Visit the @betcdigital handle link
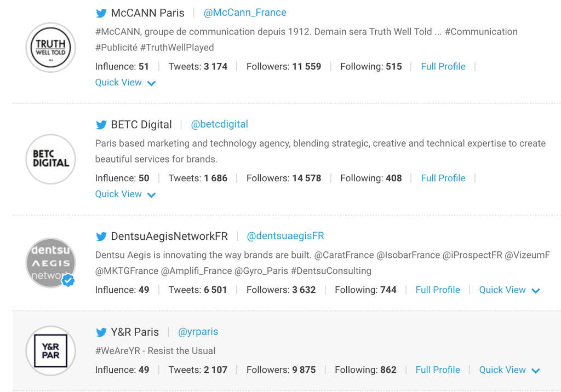This screenshot has height=392, width=561. coord(219,124)
